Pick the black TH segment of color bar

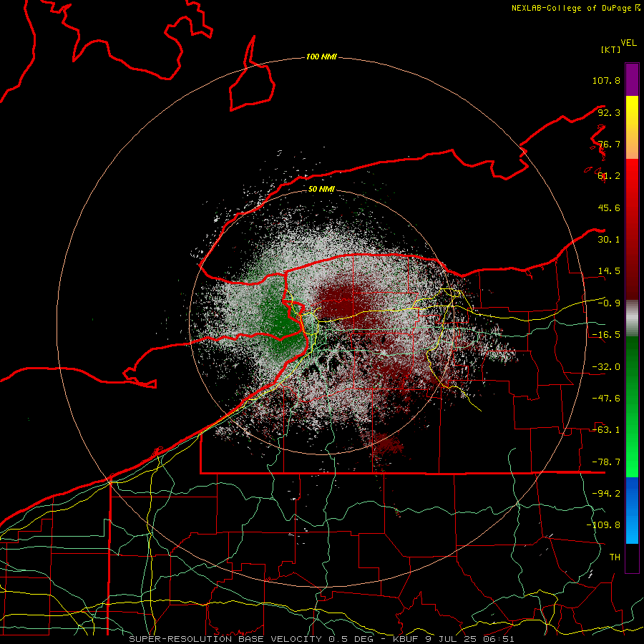pyautogui.click(x=632, y=557)
